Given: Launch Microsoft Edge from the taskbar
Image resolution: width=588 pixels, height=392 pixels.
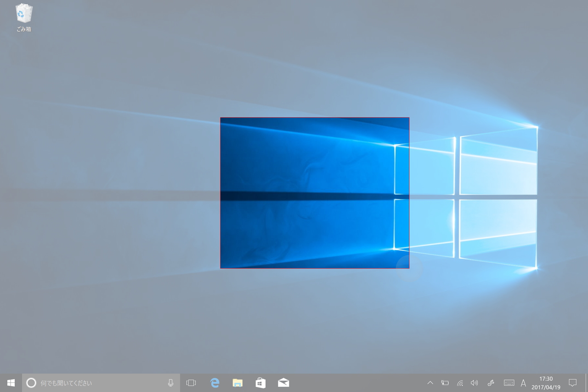Looking at the screenshot, I should [215, 383].
